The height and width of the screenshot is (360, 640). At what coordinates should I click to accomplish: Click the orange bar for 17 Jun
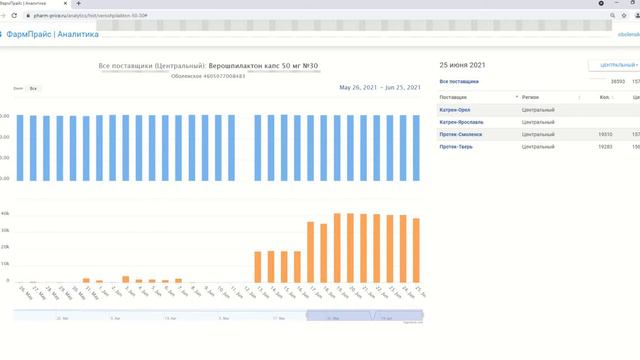pos(311,252)
